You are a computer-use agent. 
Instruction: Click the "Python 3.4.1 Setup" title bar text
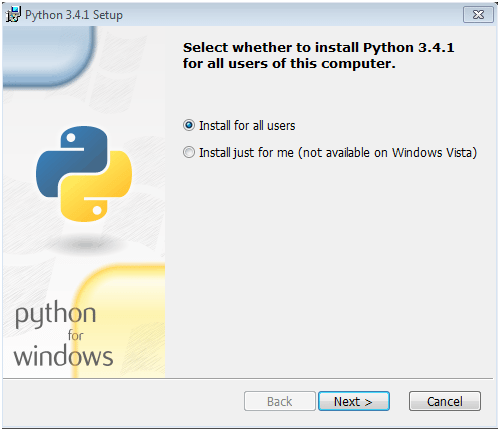tap(74, 15)
